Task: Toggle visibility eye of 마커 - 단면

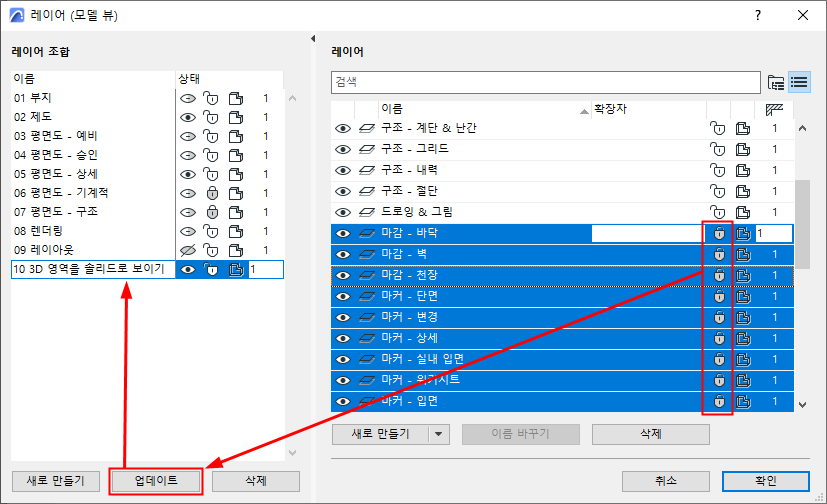Action: coord(343,297)
